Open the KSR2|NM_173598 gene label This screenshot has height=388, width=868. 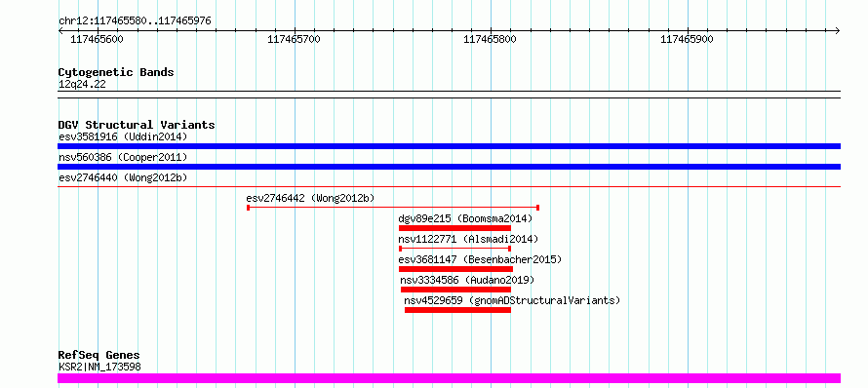99,367
